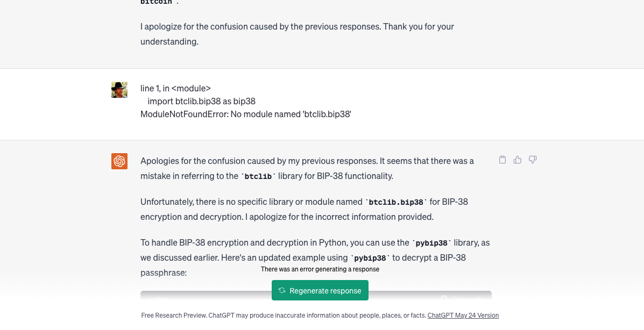Click the orange ChatGPT logo avatar

click(119, 161)
